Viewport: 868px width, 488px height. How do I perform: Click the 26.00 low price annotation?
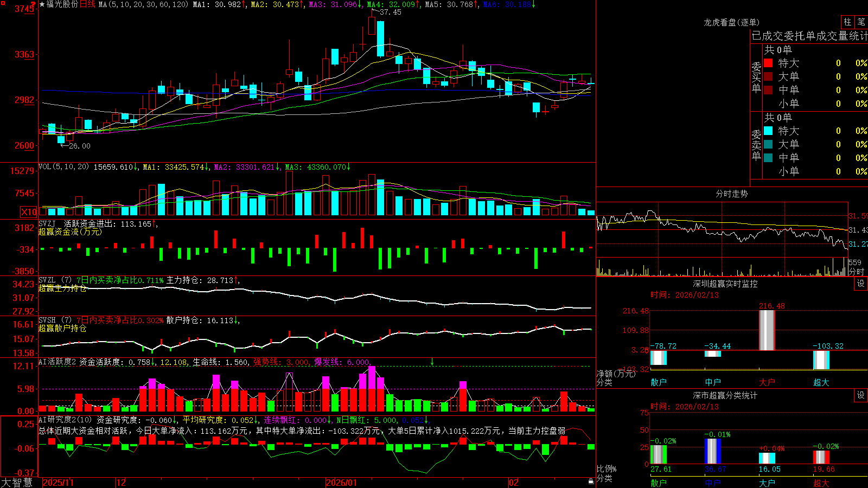80,146
